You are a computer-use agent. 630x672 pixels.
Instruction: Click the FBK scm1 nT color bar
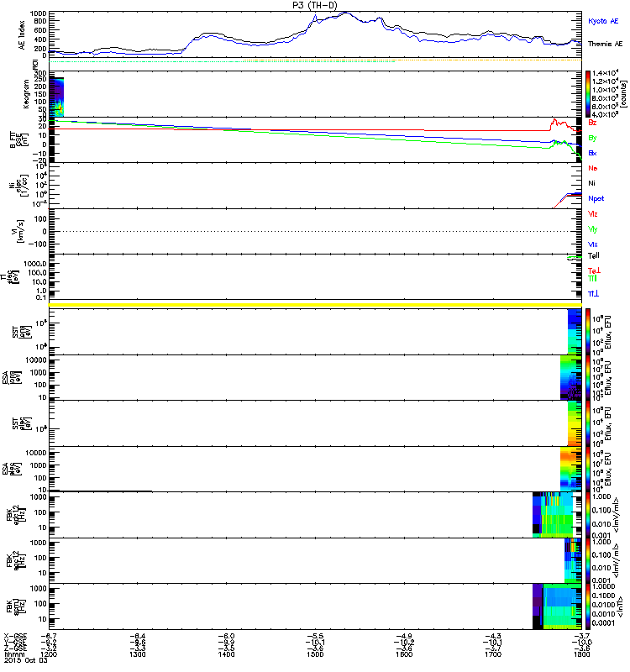click(588, 606)
